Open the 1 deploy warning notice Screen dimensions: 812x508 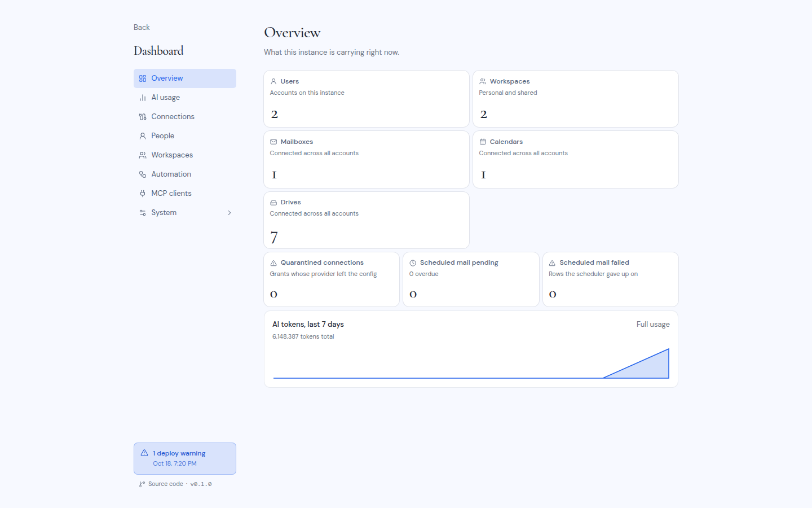tap(185, 458)
